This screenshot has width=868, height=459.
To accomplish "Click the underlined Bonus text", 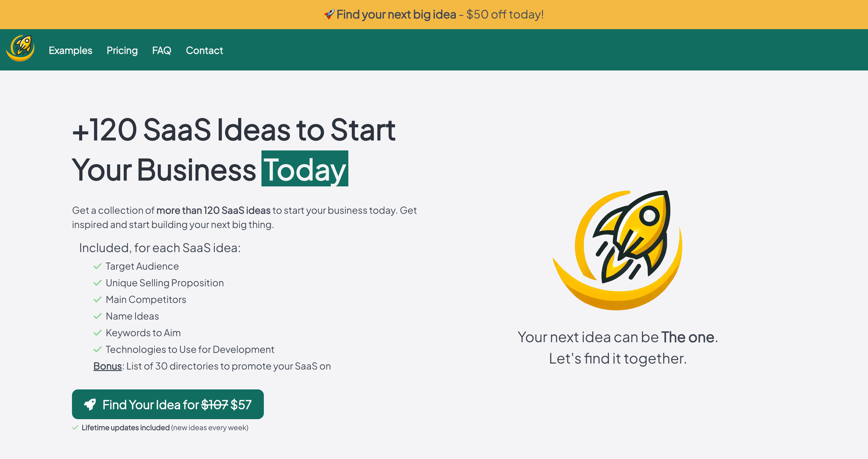I will 108,366.
